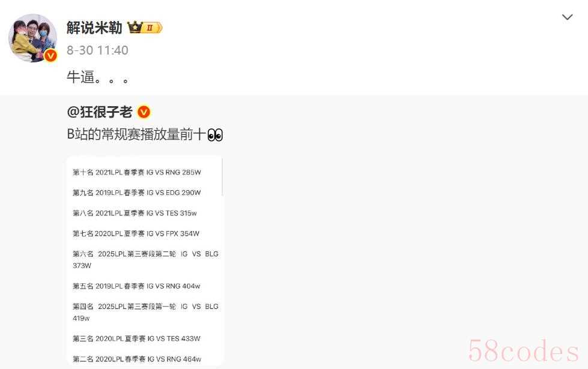The height and width of the screenshot is (369, 588).
Task: Open the 解说米勒 username link
Action: pyautogui.click(x=94, y=28)
